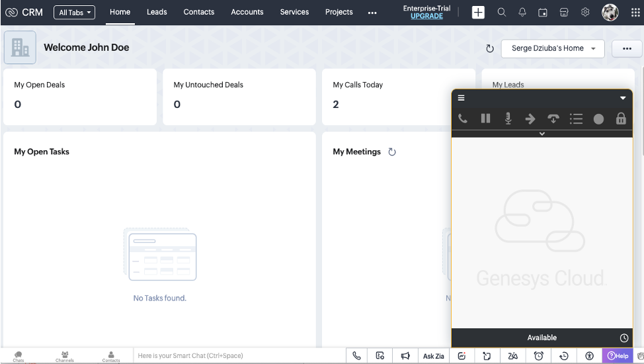
Task: Click the telephony phone icon in bottom bar
Action: 356,356
